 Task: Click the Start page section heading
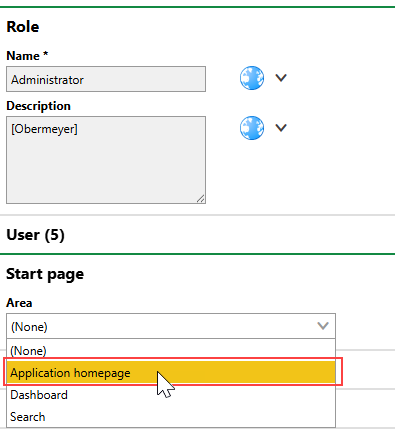coord(45,274)
